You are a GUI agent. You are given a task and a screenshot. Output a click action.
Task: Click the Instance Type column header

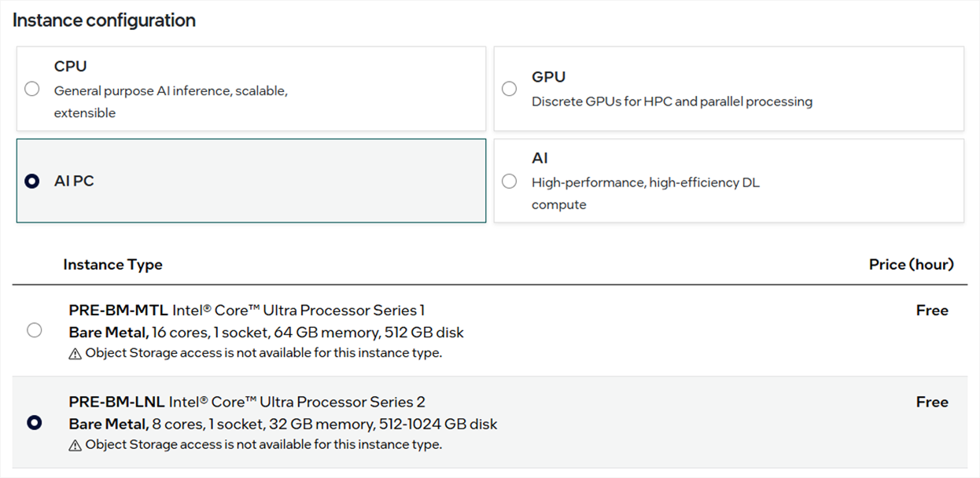tap(112, 264)
